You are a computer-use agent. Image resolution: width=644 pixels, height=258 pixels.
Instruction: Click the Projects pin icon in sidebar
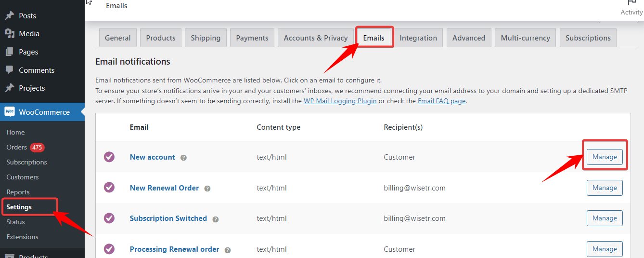coord(9,88)
